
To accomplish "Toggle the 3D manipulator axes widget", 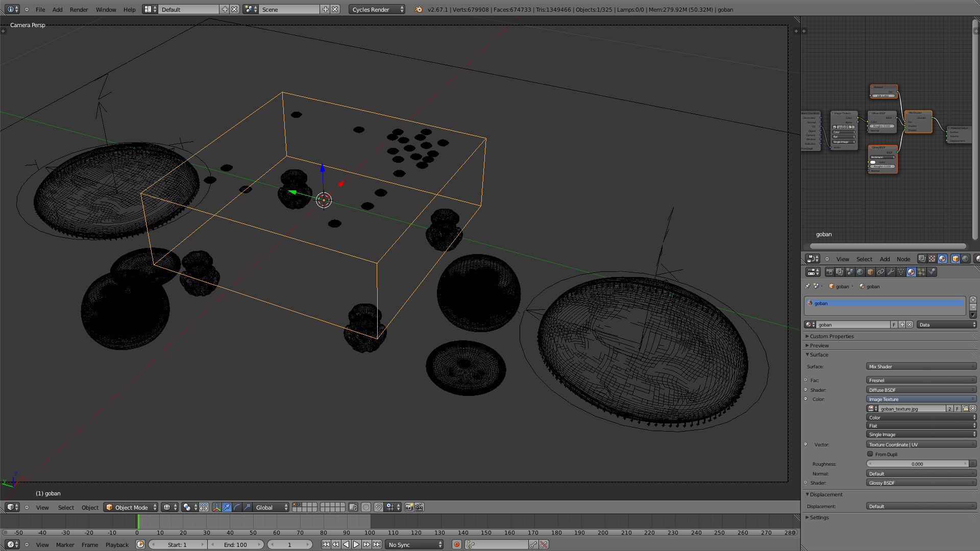I will 216,507.
